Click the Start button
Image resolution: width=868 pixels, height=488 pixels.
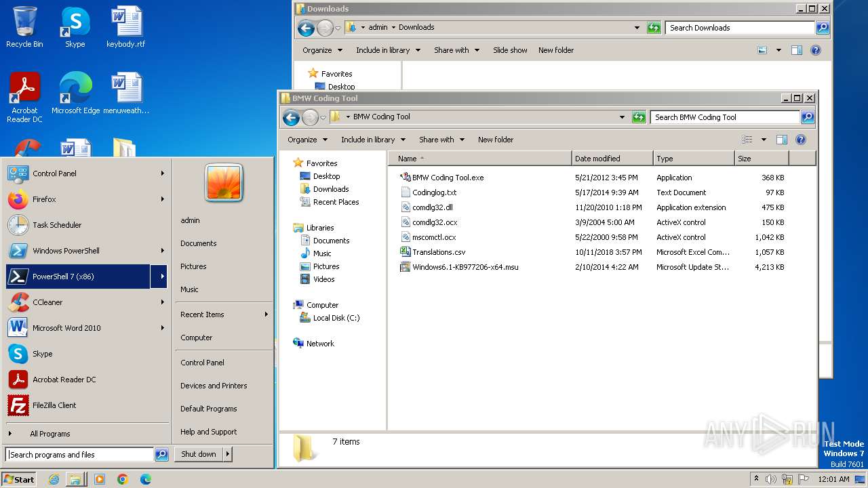pos(19,479)
